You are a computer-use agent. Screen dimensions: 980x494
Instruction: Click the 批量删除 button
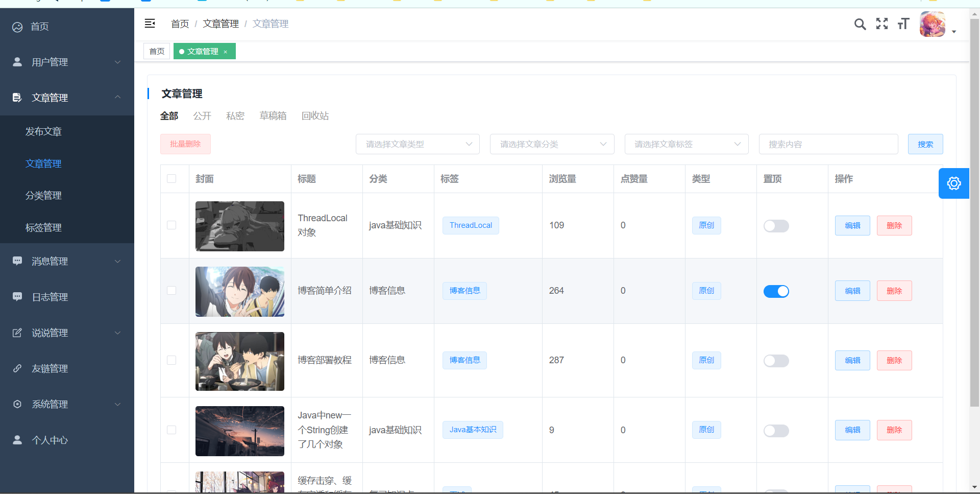coord(185,144)
